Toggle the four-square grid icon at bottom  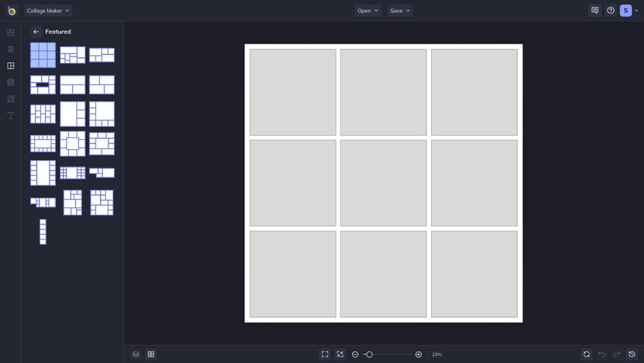(151, 354)
